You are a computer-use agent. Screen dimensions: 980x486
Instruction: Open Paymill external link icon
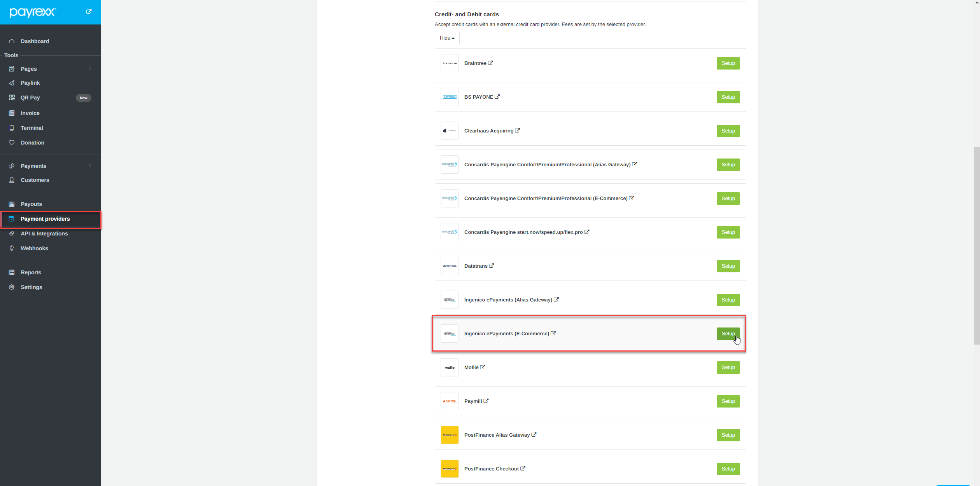(x=486, y=401)
